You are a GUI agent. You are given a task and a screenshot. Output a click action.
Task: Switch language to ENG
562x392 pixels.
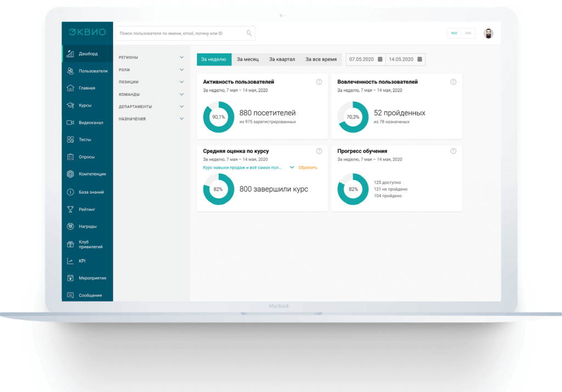tap(468, 33)
